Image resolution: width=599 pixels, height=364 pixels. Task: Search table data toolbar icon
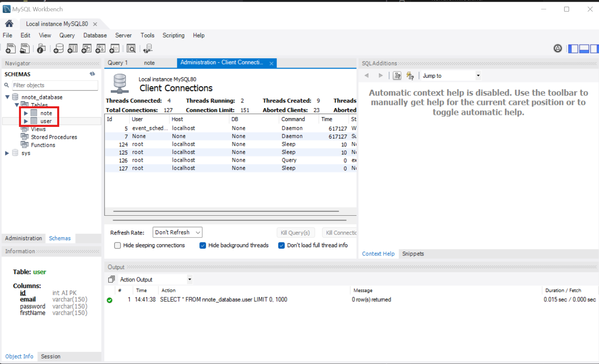point(131,48)
